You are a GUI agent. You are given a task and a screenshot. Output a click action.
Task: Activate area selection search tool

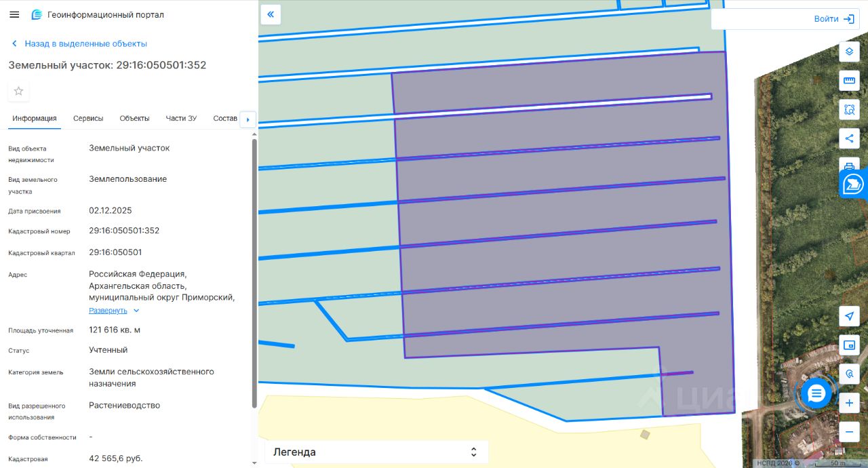point(849,109)
